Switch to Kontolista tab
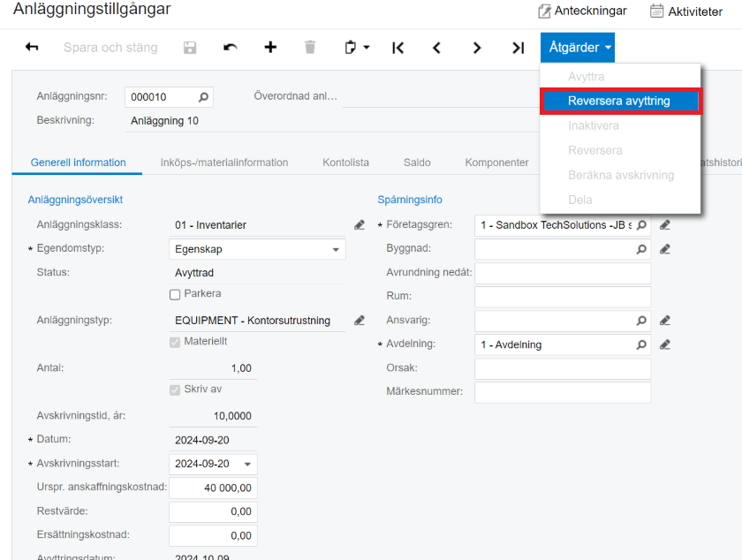This screenshot has height=560, width=742. tap(345, 163)
